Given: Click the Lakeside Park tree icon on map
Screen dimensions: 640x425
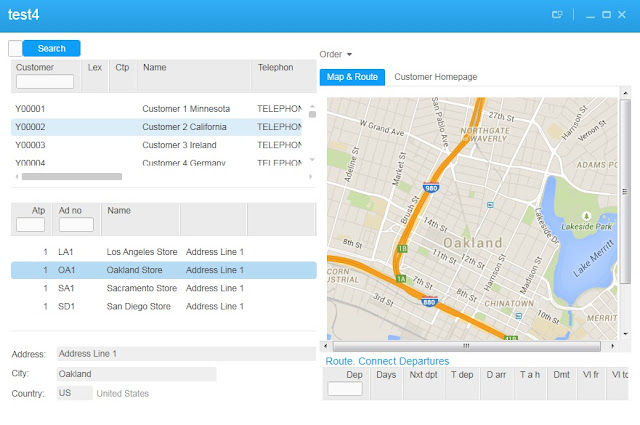Looking at the screenshot, I should (x=586, y=216).
